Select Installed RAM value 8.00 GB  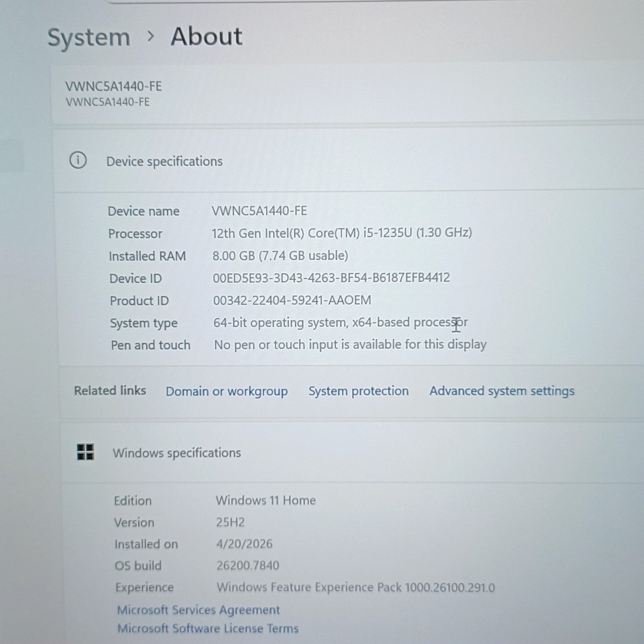pos(280,255)
